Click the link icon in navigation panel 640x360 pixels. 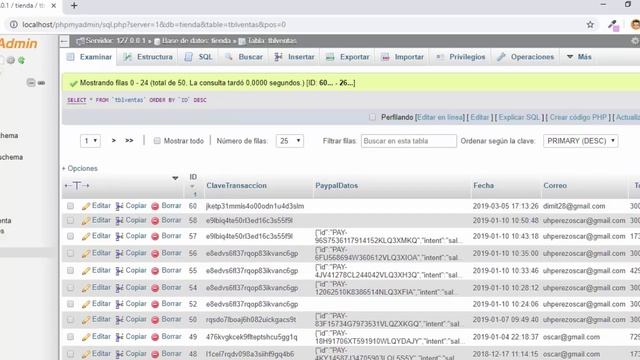tap(41, 83)
